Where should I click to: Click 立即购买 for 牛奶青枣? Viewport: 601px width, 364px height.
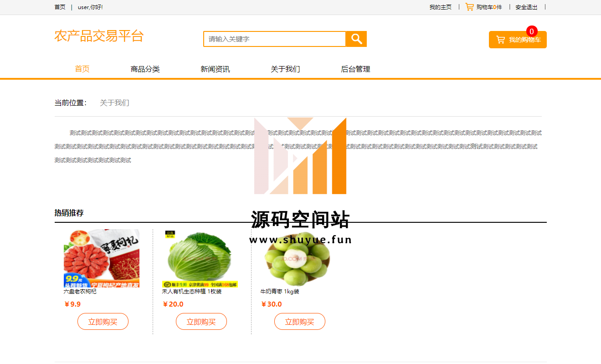click(300, 322)
